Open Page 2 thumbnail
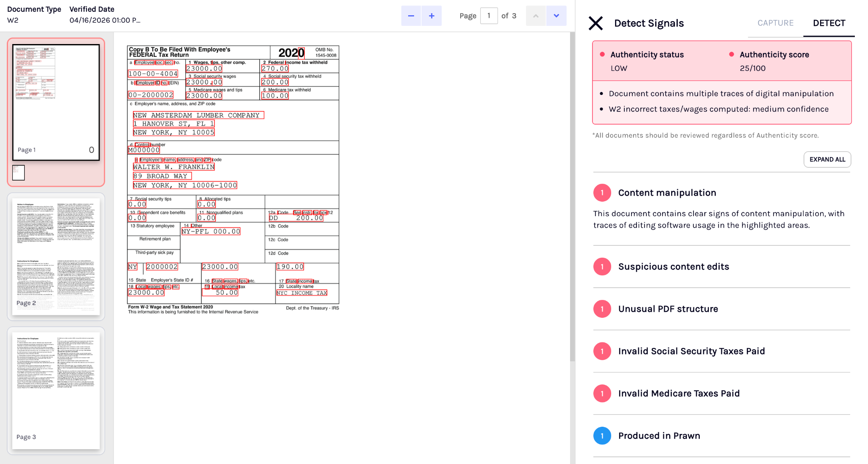 56,256
